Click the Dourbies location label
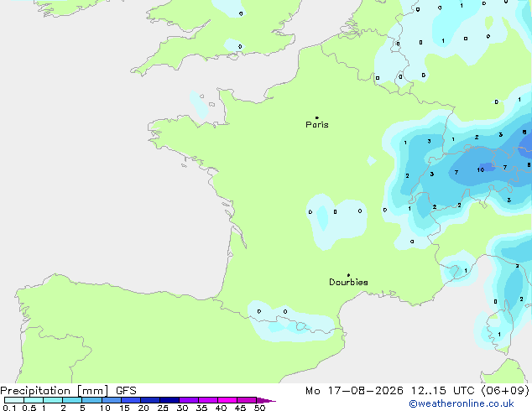Screen dimensions: 532x411 348,282
